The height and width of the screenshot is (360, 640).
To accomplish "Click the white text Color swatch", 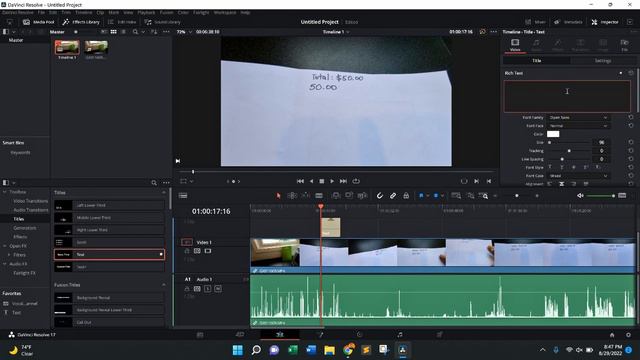I will (x=553, y=134).
